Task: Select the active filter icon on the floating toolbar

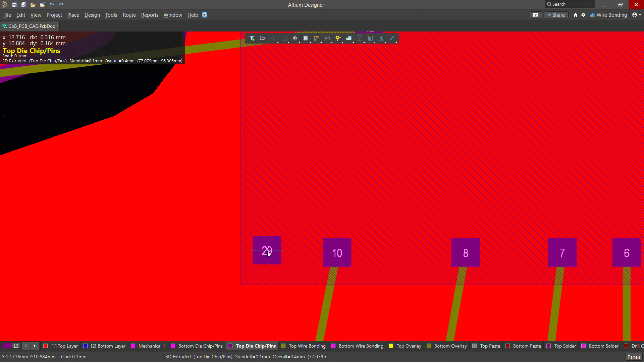Action: [x=252, y=38]
